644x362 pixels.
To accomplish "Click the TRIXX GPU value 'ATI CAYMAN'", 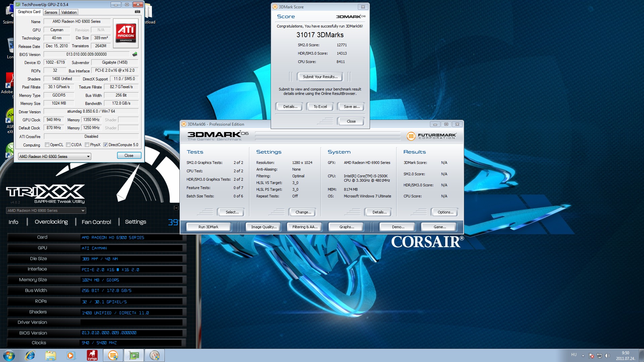I will 94,248.
